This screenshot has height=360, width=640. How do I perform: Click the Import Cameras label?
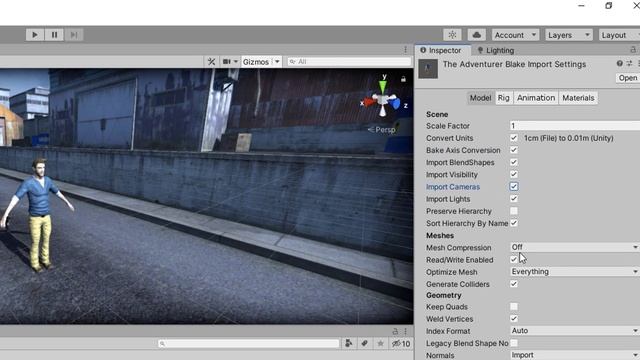453,187
